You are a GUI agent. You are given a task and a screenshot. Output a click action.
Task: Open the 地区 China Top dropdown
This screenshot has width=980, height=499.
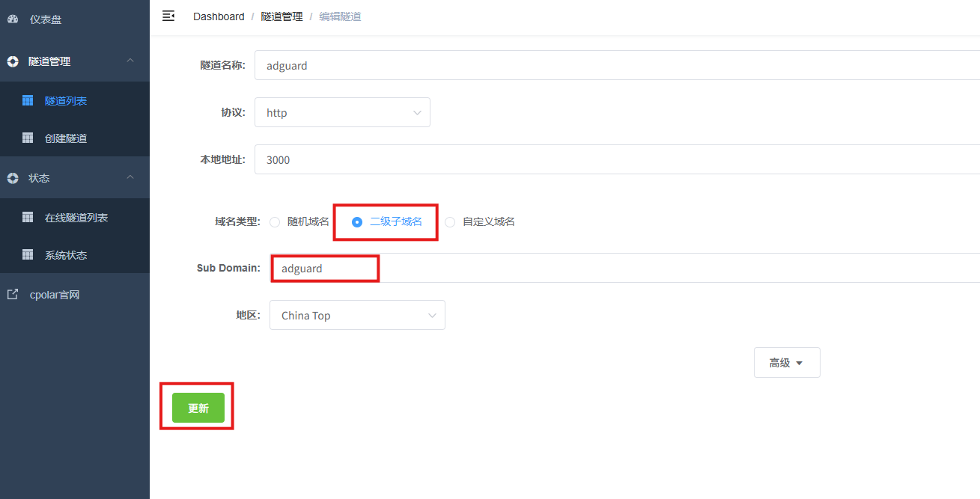coord(357,315)
